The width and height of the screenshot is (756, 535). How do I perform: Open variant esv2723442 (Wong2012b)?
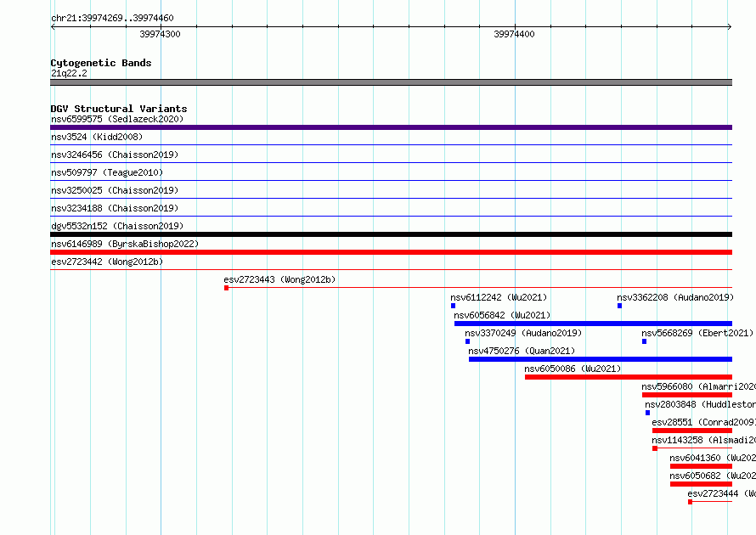(107, 262)
